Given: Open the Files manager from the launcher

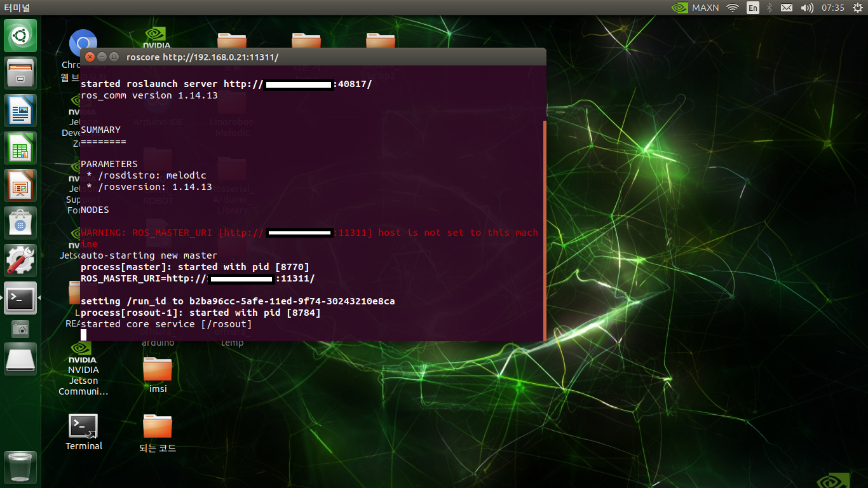Looking at the screenshot, I should (21, 73).
